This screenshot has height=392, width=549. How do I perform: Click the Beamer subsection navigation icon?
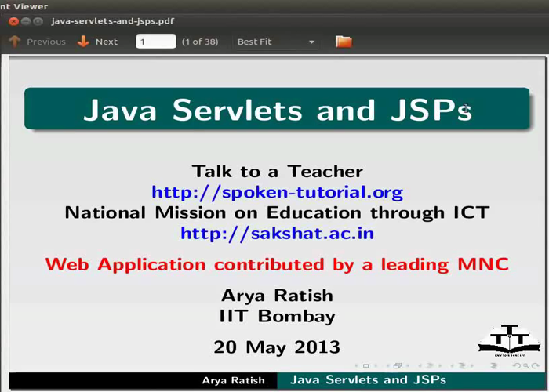click(429, 366)
